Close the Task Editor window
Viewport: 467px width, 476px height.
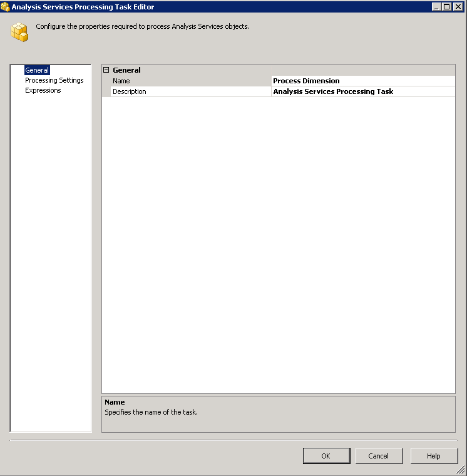point(458,7)
